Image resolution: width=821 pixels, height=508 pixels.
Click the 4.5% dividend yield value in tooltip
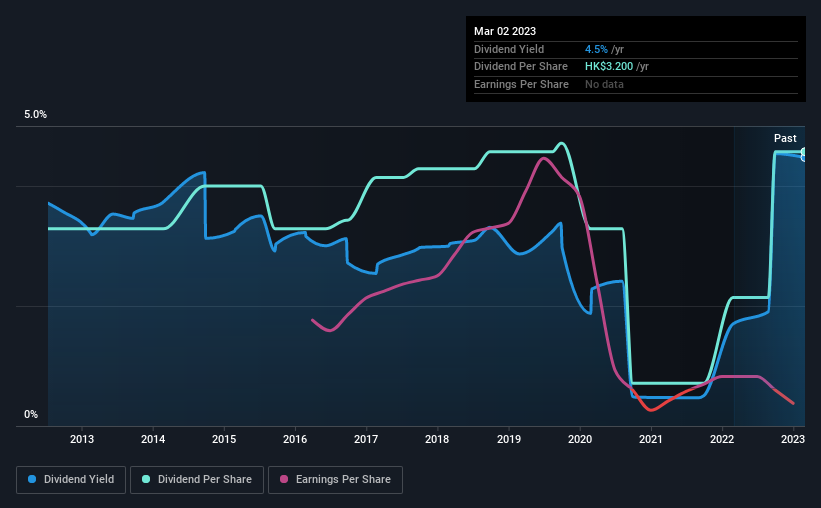596,49
